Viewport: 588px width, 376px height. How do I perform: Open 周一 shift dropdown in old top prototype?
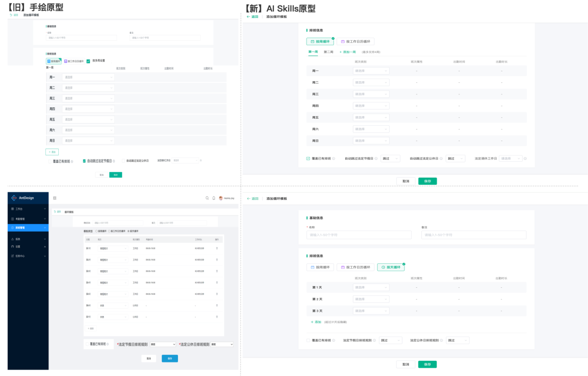88,77
